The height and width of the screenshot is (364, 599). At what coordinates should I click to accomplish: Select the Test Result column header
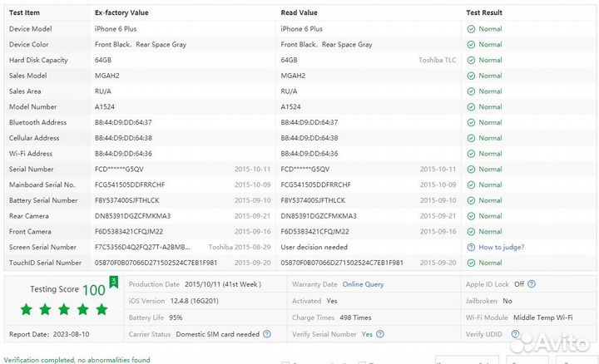pyautogui.click(x=484, y=12)
